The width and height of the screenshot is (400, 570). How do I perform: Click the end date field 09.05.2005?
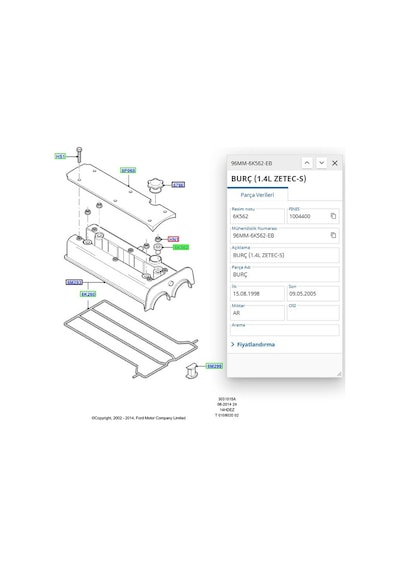coord(313,294)
